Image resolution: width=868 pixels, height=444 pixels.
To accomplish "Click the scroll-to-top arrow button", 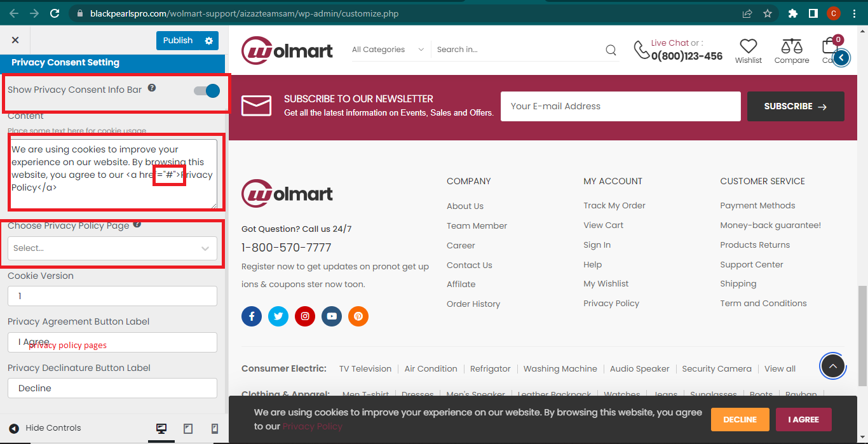I will pos(833,366).
